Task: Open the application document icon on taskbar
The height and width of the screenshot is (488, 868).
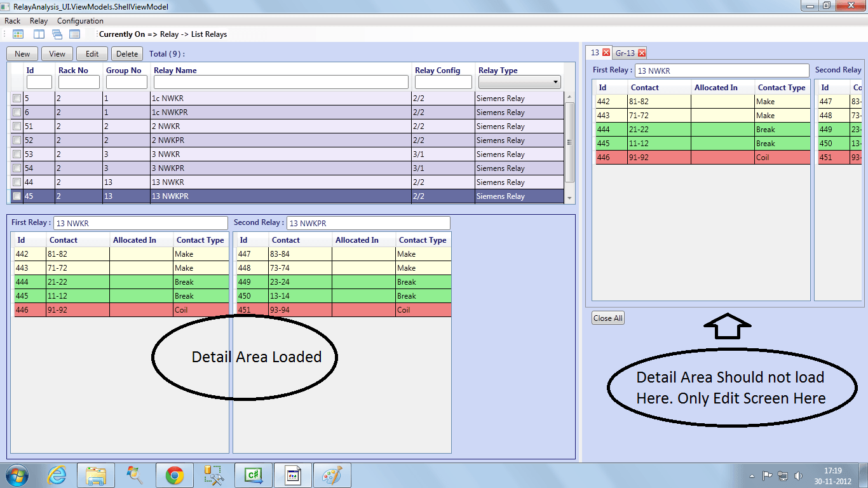Action: coord(293,475)
